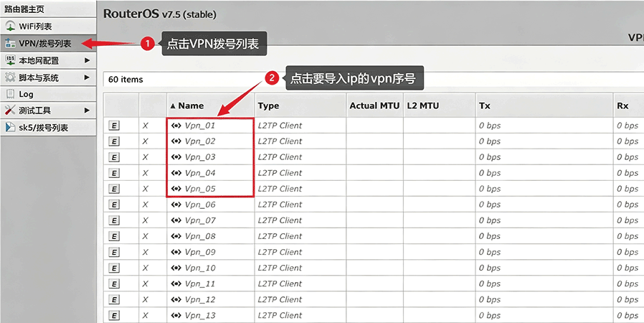Open the Vpn_06 entry
Screen dimensions: 644x323
click(x=200, y=205)
